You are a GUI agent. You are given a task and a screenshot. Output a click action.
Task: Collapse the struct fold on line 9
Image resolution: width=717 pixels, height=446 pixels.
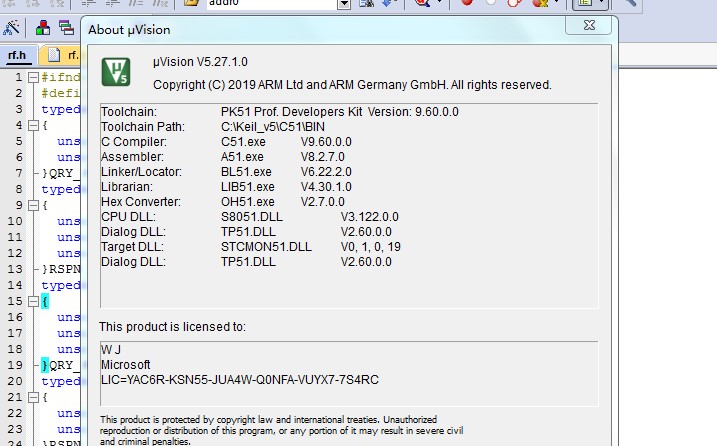[x=33, y=205]
